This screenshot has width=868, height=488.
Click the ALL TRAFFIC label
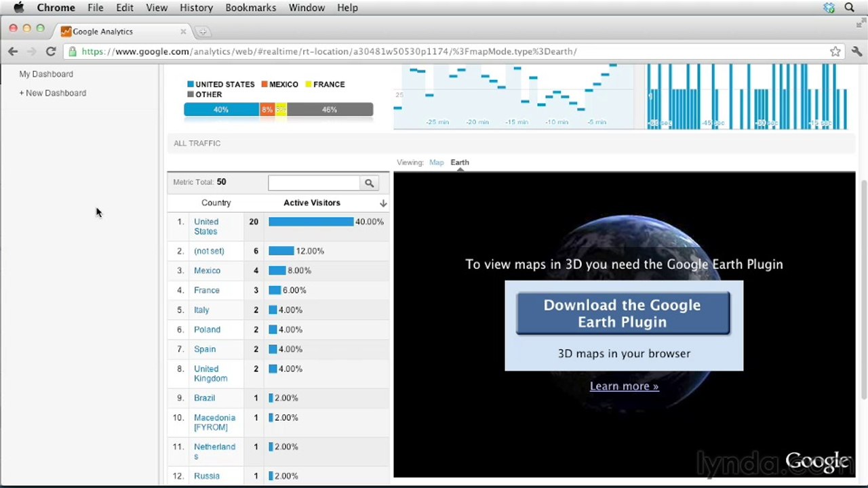197,143
